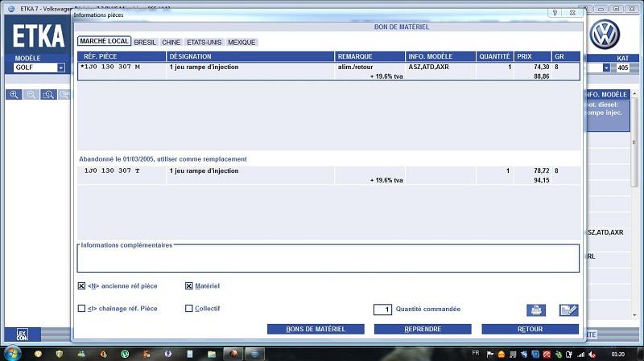Click the RÉF. PIÈCE column header
This screenshot has width=644, height=361.
point(122,56)
